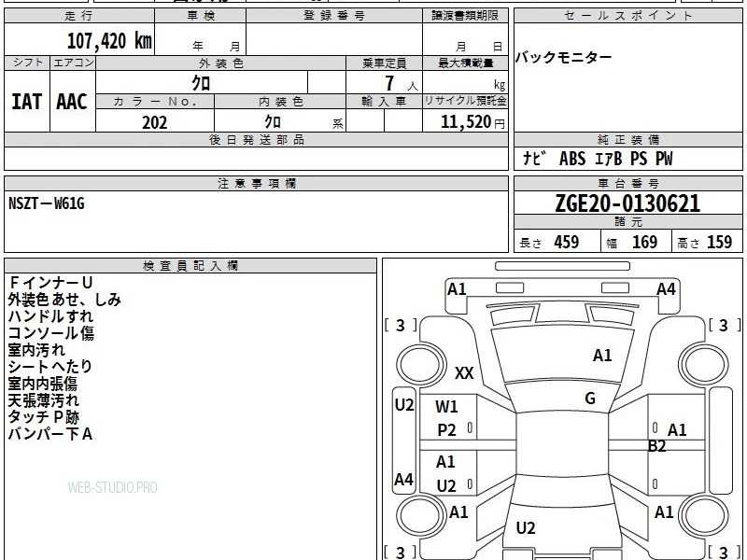Select the 乗車定員 header
Viewport: 747px width, 560px height.
[x=384, y=63]
